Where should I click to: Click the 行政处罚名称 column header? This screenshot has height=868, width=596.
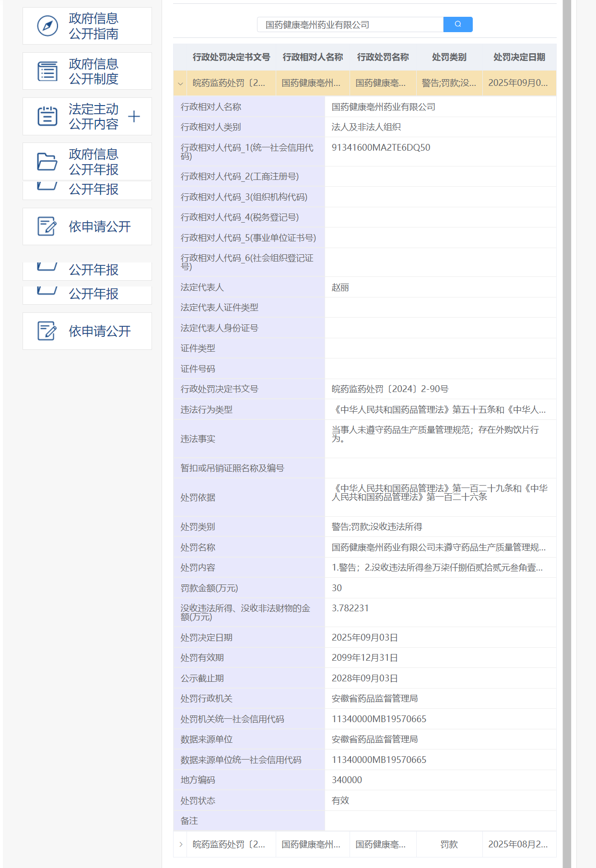click(383, 57)
